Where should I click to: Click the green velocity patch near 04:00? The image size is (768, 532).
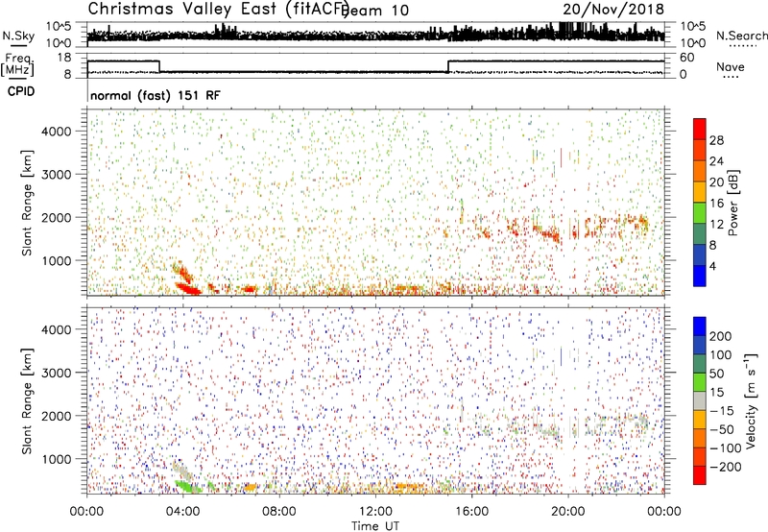[x=184, y=486]
